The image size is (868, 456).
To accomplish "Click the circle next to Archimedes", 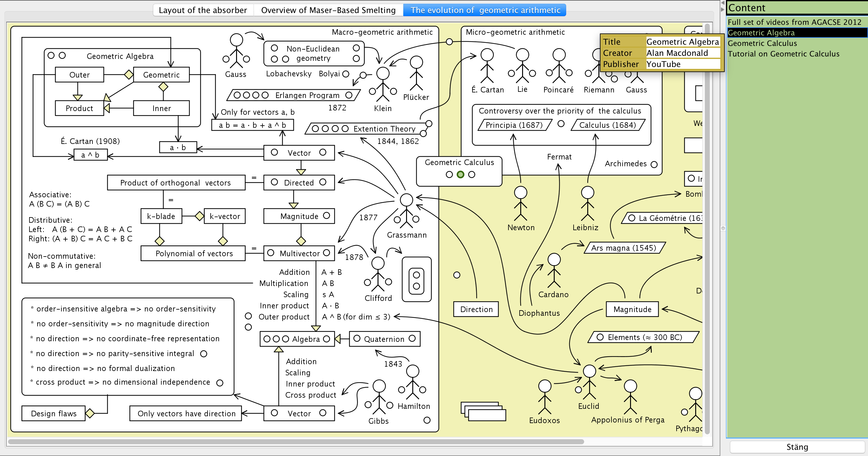I will (x=654, y=164).
